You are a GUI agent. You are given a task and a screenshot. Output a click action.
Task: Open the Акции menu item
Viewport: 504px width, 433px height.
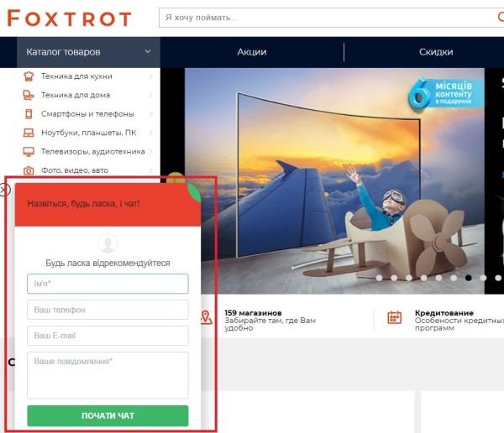[252, 52]
